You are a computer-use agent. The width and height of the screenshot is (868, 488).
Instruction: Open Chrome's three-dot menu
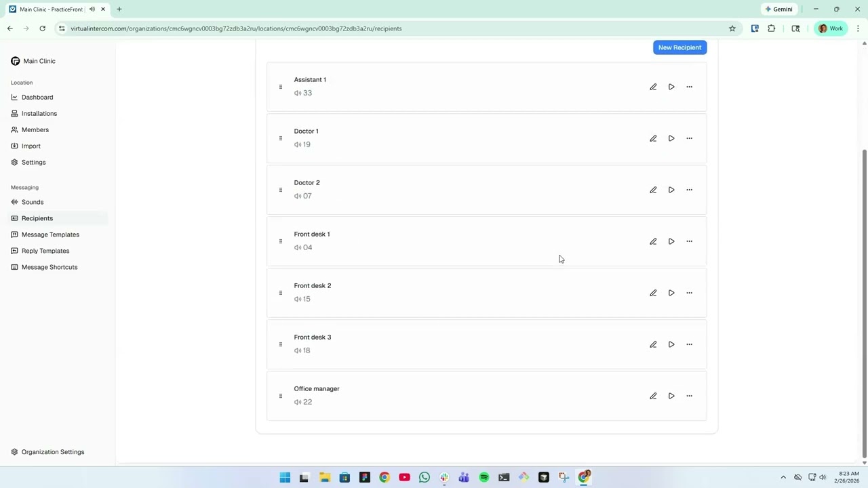858,28
